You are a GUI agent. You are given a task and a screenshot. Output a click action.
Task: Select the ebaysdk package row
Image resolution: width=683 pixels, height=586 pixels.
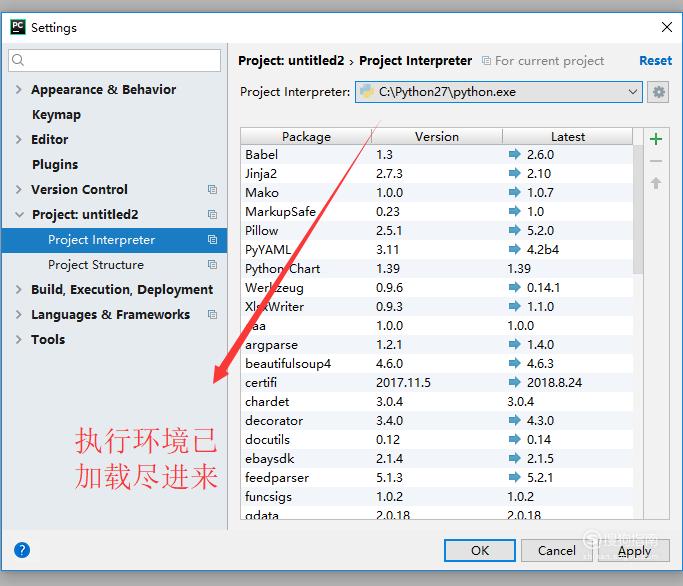click(x=437, y=458)
